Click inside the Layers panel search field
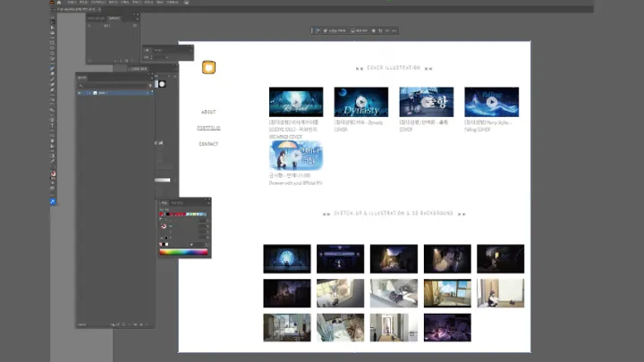Image resolution: width=644 pixels, height=362 pixels. point(113,86)
